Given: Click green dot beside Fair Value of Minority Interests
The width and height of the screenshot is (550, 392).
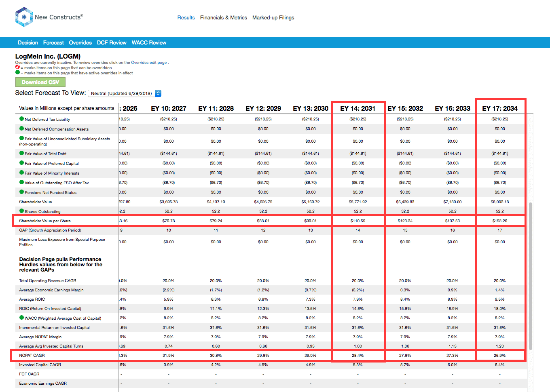Looking at the screenshot, I should (x=21, y=173).
